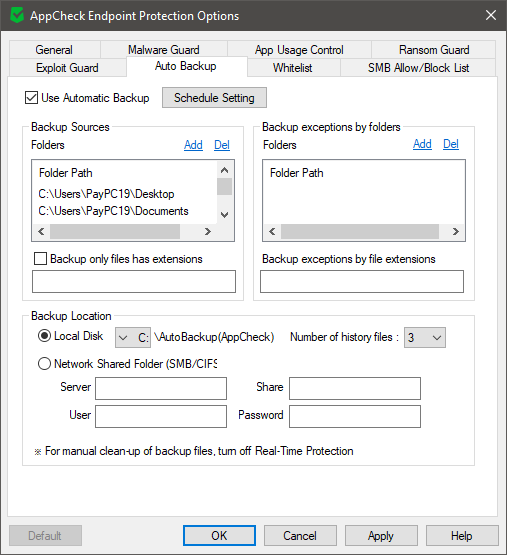Click the left arrow in Backup Sources scrollbar
The image size is (507, 555).
(x=41, y=231)
